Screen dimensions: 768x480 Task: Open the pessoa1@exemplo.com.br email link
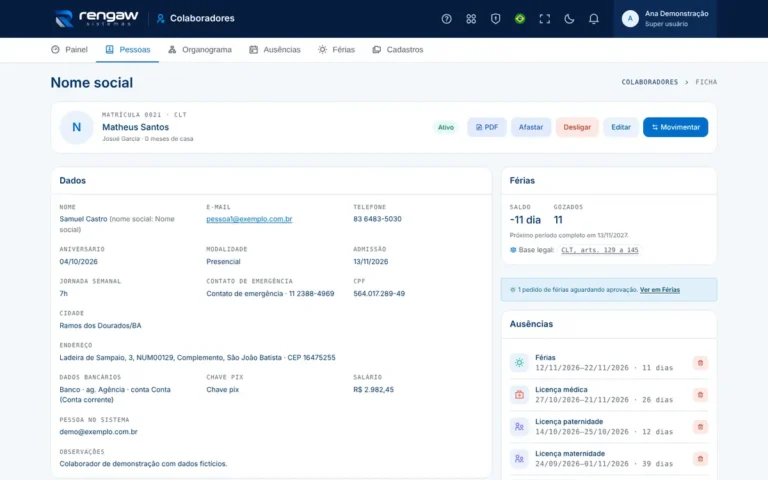pos(249,219)
